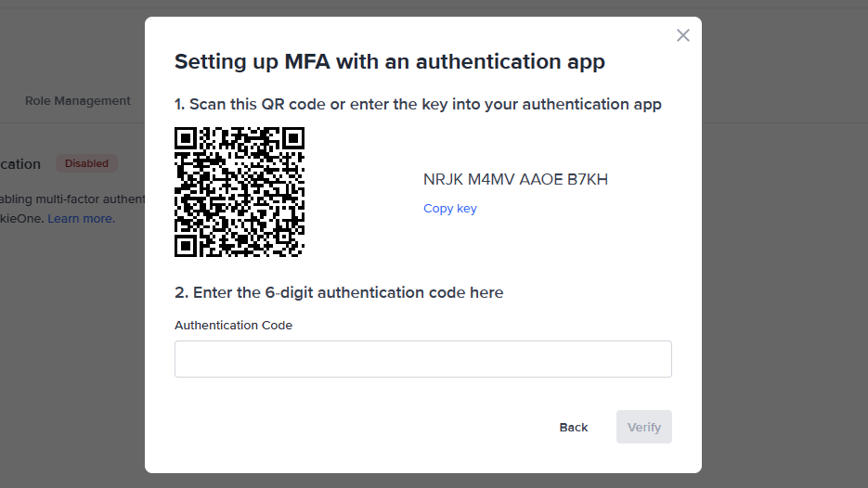Click the 'Enter the 6-digit authentication code' heading
868x488 pixels.
click(x=339, y=292)
